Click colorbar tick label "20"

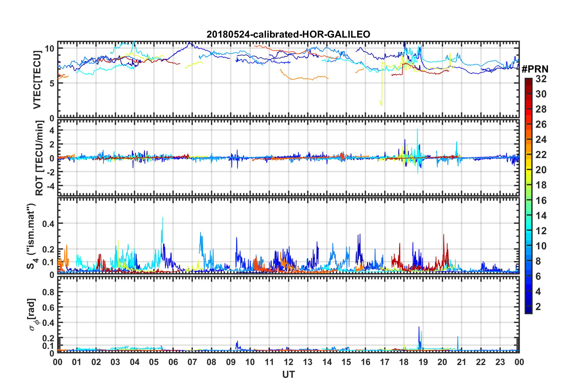[541, 170]
